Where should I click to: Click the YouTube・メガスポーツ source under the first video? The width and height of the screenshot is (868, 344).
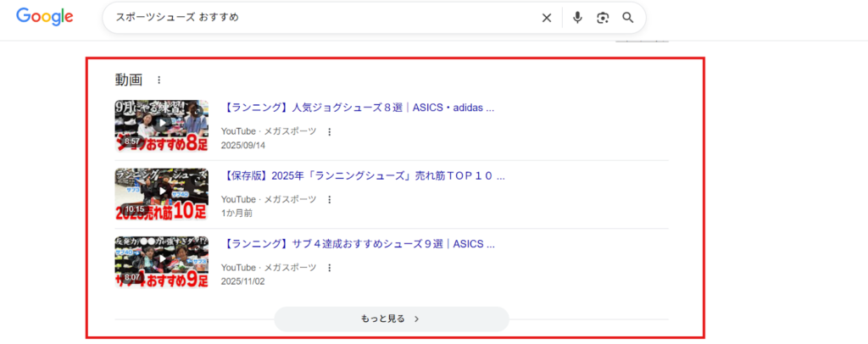coord(269,131)
